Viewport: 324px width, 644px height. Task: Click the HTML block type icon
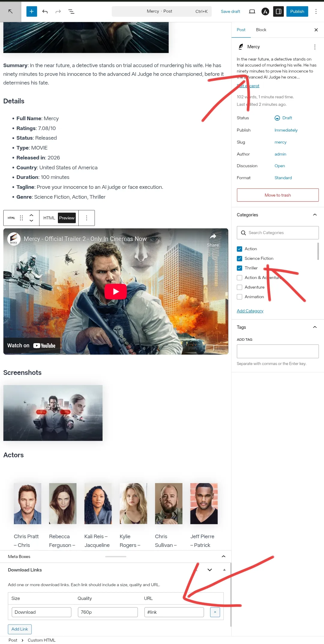[11, 218]
